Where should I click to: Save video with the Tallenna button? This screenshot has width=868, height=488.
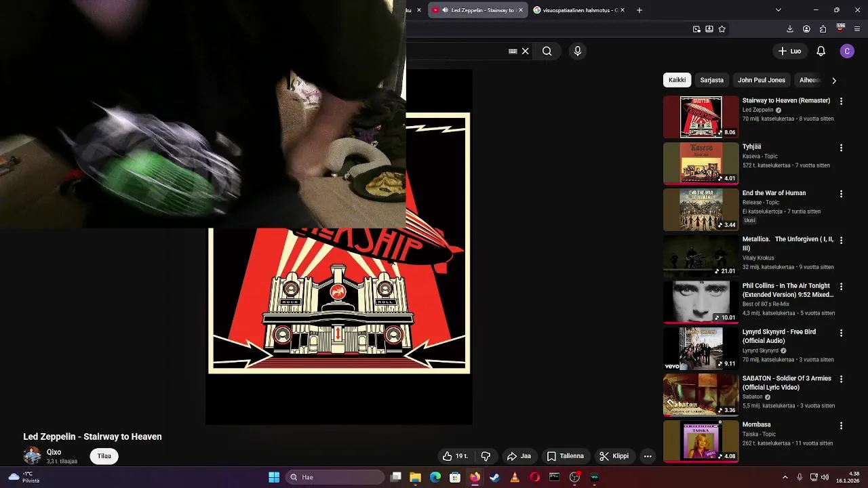pyautogui.click(x=566, y=456)
